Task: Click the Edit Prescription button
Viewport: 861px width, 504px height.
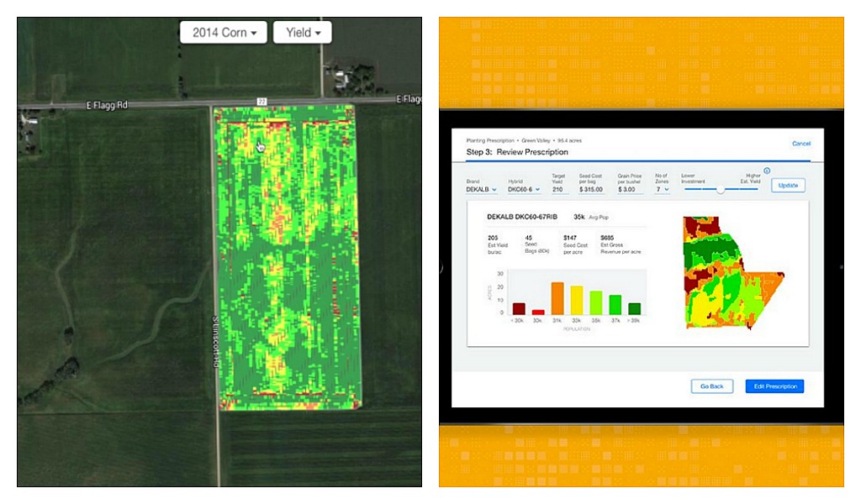Action: click(x=774, y=386)
